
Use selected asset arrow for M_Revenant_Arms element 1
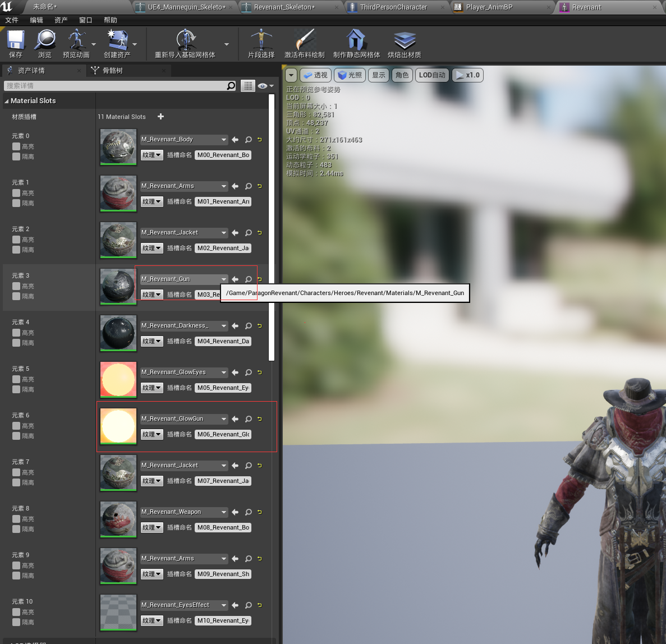pyautogui.click(x=235, y=186)
